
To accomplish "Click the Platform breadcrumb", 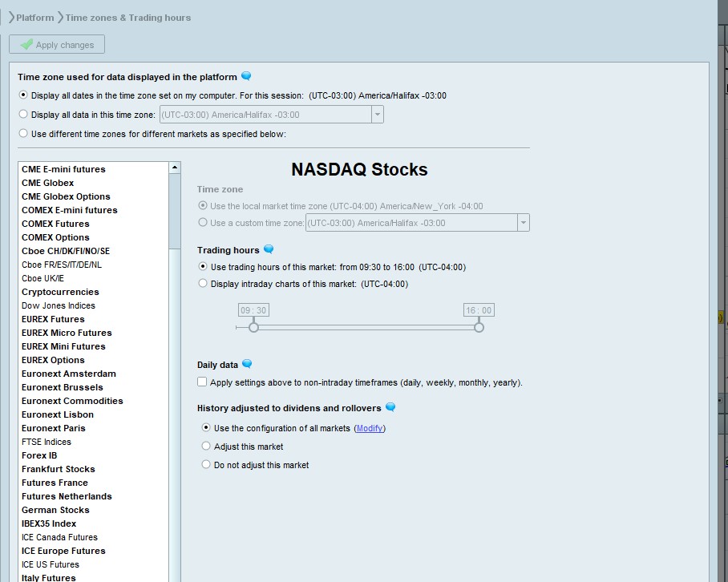I will click(x=34, y=18).
